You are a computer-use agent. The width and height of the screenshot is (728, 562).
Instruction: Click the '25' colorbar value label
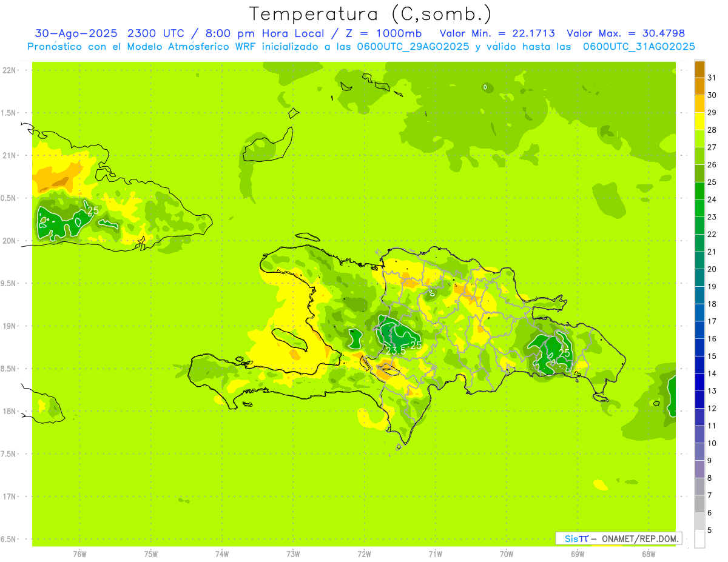point(712,182)
